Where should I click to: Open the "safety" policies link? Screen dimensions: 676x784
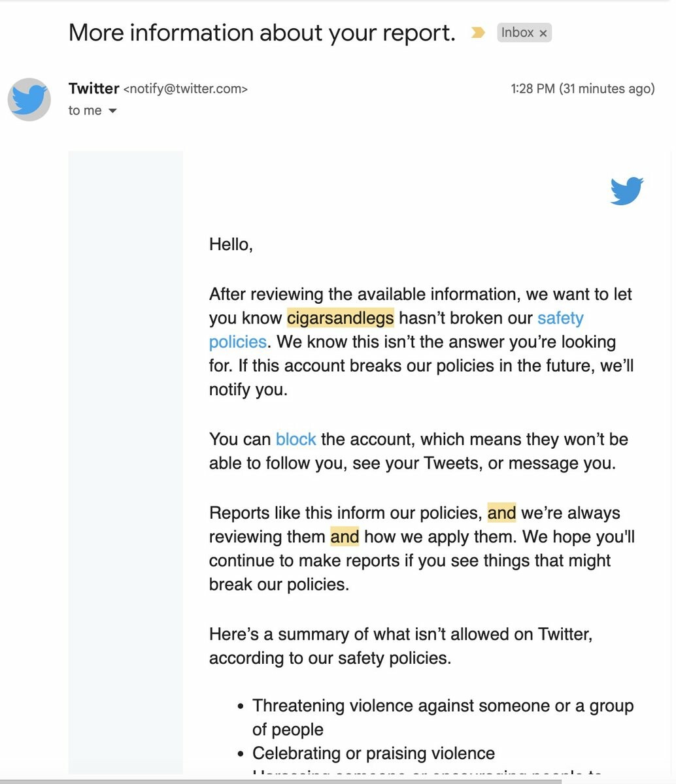tap(560, 318)
